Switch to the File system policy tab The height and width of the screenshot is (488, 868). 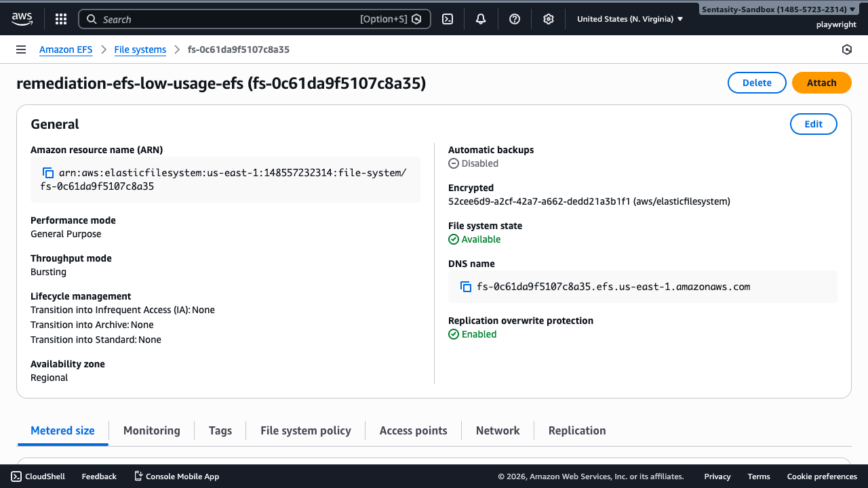[306, 430]
